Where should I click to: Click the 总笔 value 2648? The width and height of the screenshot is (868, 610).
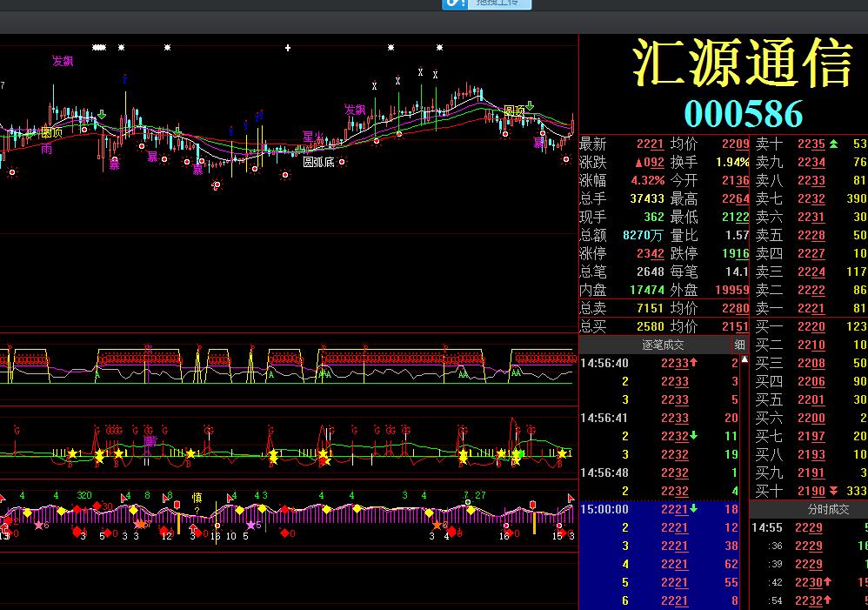(x=650, y=272)
